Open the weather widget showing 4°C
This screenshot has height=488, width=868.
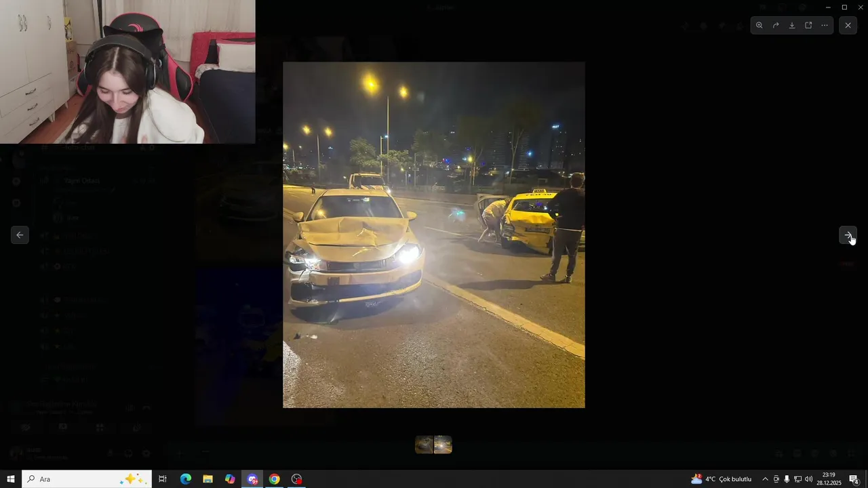pyautogui.click(x=721, y=479)
